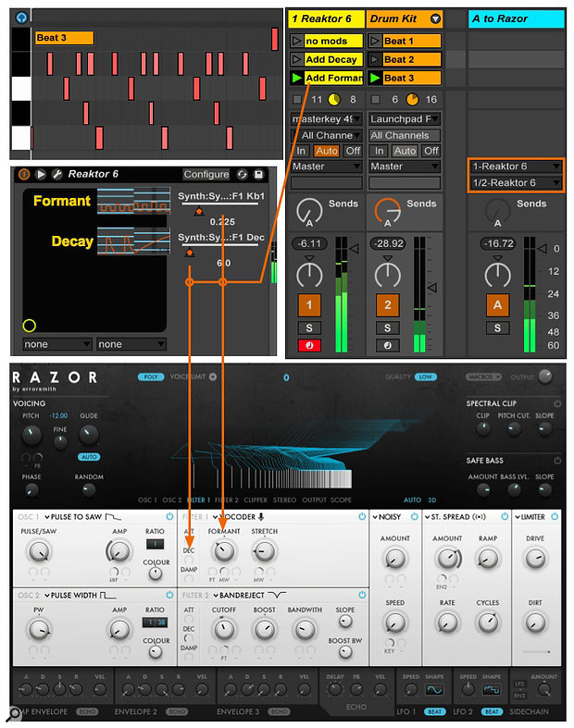This screenshot has height=728, width=574.
Task: Open Master output dropdown on Drum Kit track
Action: click(405, 167)
